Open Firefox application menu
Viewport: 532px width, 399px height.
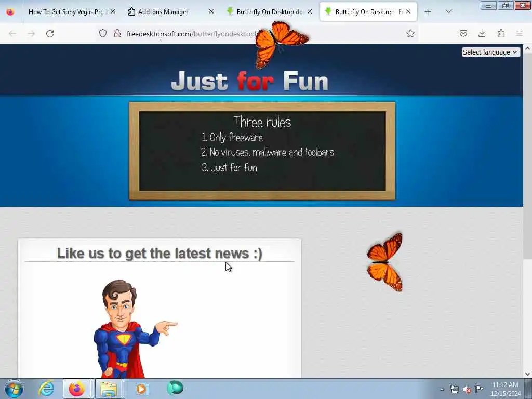520,33
